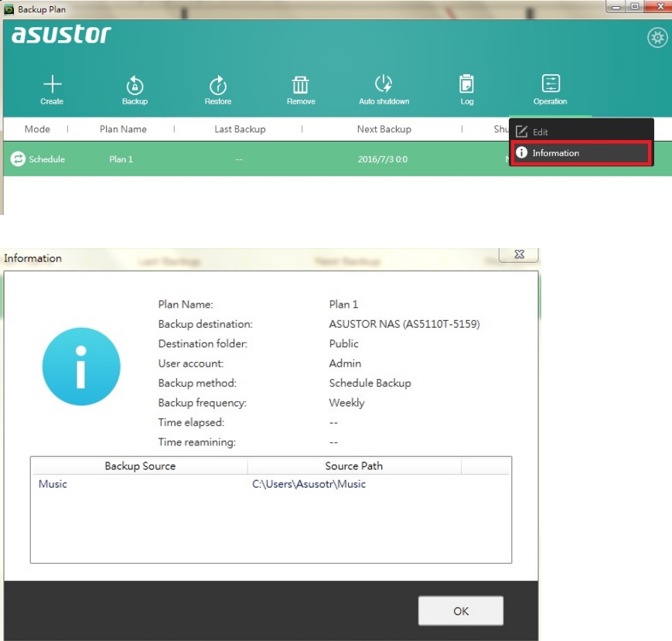Open the Restore tool

coord(218,85)
